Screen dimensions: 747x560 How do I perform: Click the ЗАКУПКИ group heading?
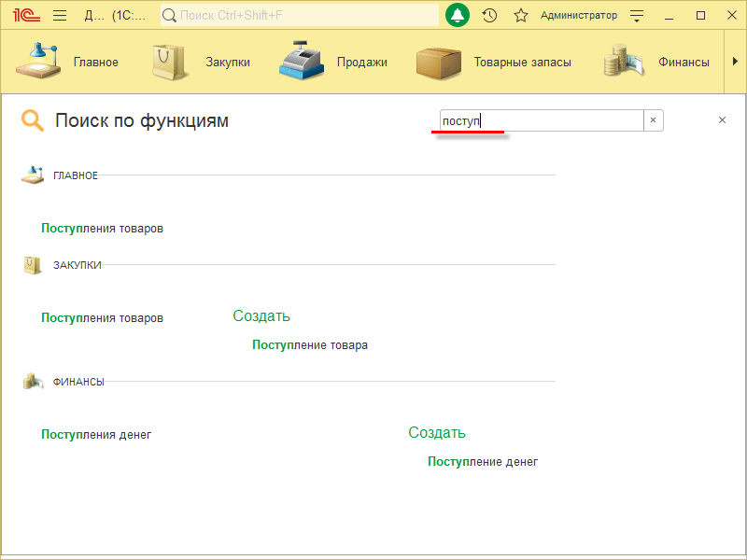pyautogui.click(x=78, y=265)
